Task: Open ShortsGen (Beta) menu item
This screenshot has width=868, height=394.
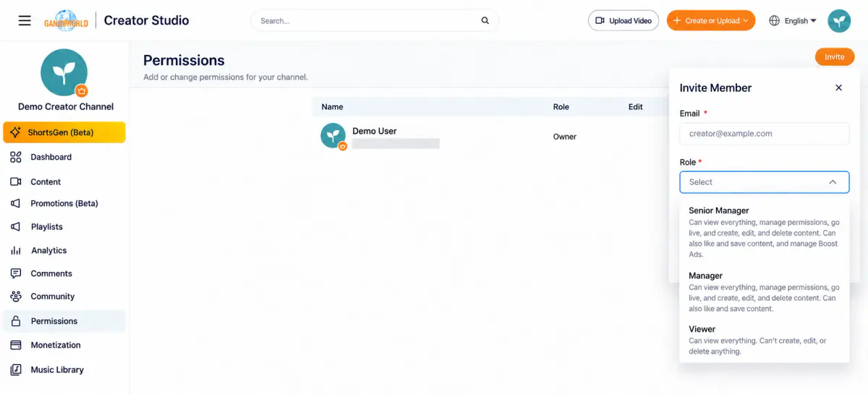Action: [64, 132]
